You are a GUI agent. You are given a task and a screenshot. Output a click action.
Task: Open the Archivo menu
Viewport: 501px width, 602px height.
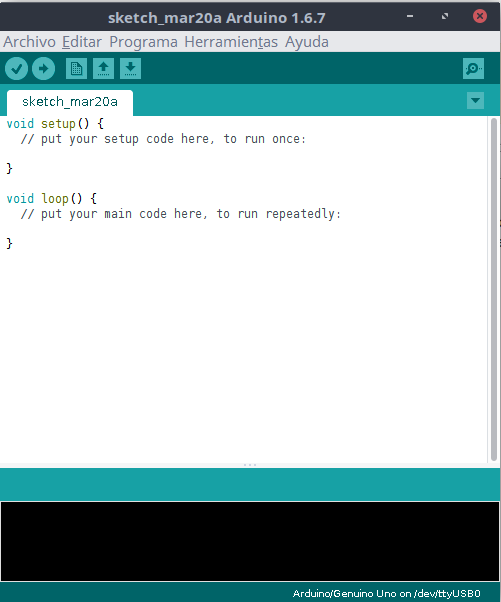30,42
